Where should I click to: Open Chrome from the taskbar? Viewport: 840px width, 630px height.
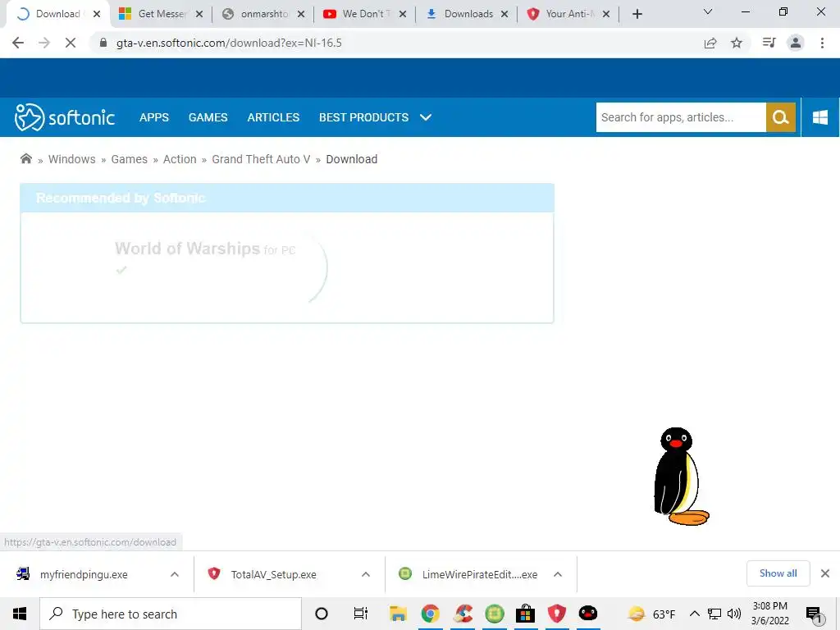point(430,614)
